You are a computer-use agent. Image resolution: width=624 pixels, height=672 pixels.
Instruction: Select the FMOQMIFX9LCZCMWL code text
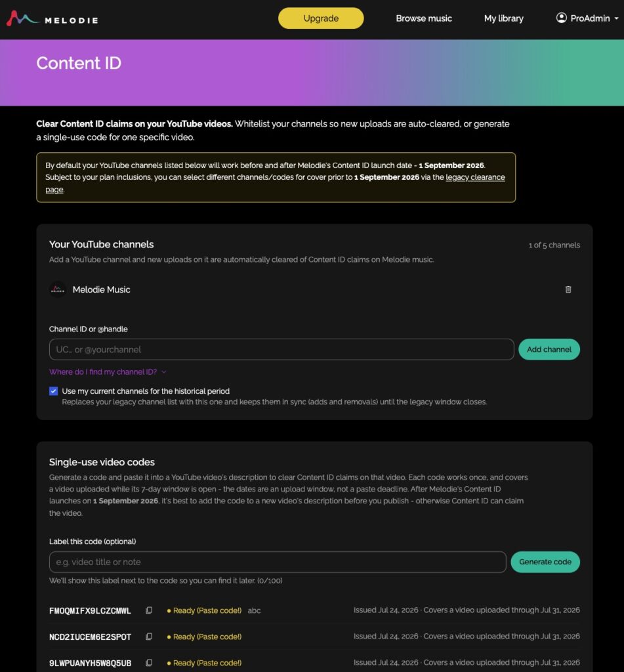tap(90, 610)
